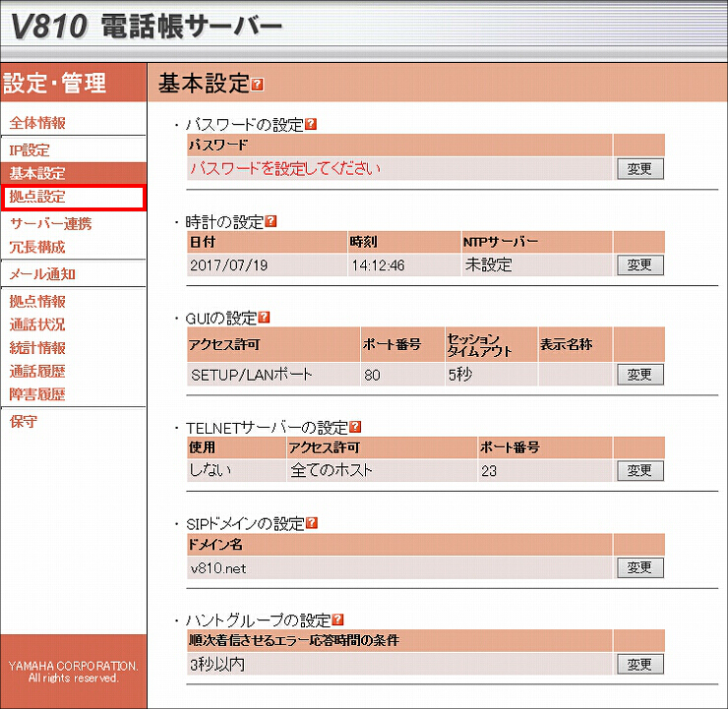Click access permission value SETUP/LANポート
Image resolution: width=728 pixels, height=709 pixels.
click(252, 375)
